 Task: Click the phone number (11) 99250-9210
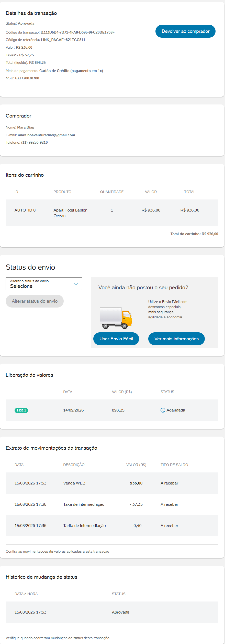tap(34, 142)
